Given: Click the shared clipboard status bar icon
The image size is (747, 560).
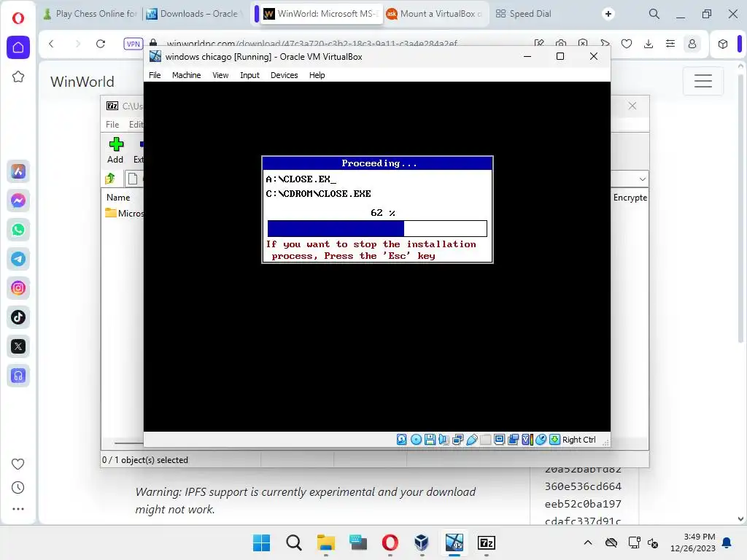Looking at the screenshot, I should tap(513, 440).
